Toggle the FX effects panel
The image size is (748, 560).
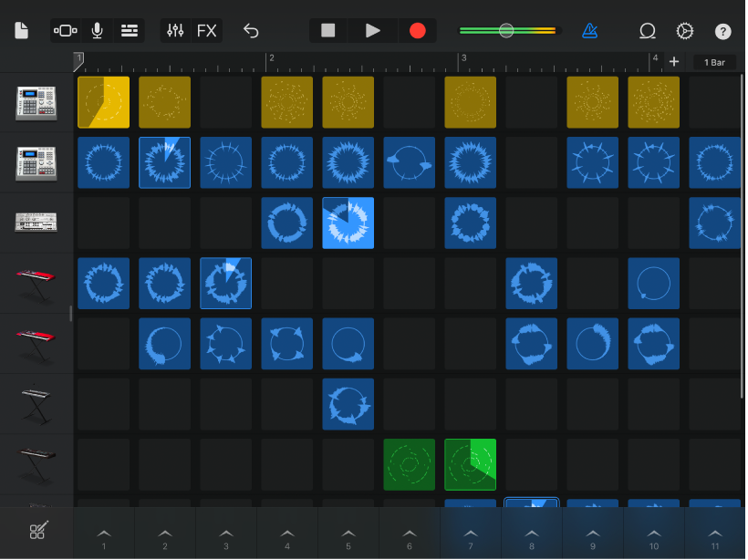(x=207, y=30)
